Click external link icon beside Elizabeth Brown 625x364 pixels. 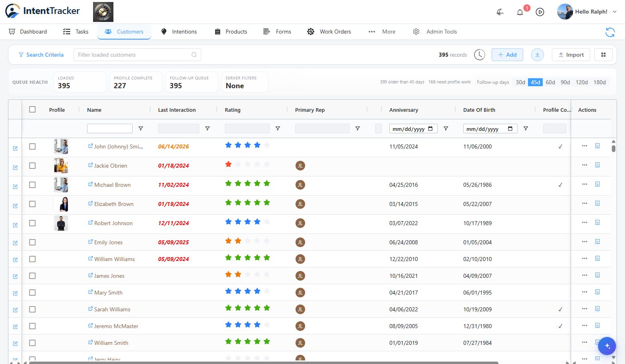[x=91, y=204]
